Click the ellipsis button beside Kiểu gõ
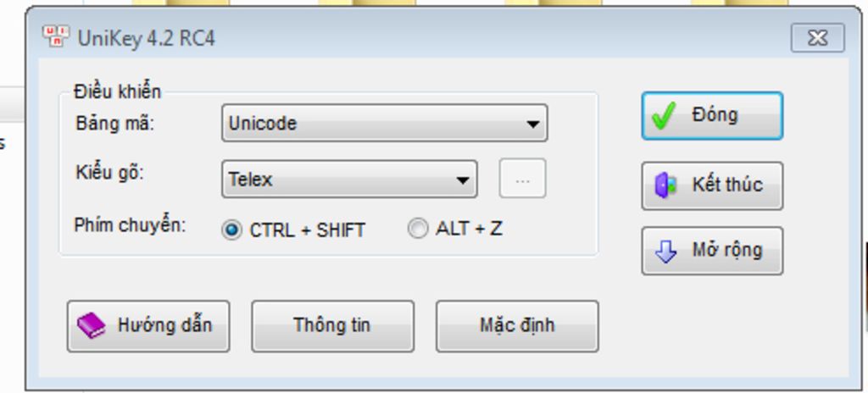Image resolution: width=868 pixels, height=393 pixels. point(523,180)
